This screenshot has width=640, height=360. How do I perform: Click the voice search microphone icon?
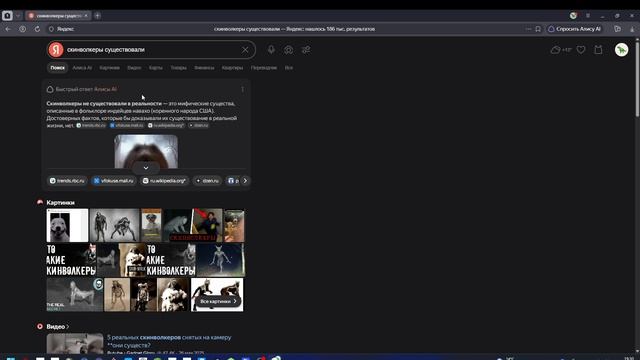point(271,50)
